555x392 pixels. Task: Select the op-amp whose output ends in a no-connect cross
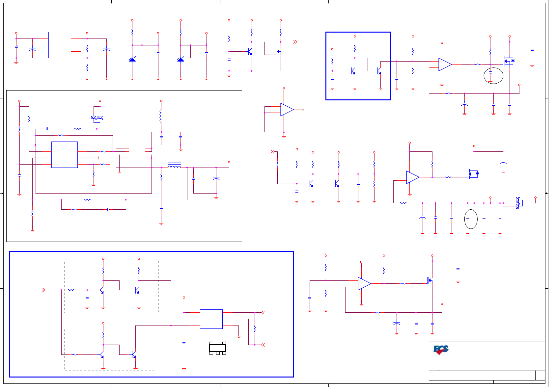point(287,110)
